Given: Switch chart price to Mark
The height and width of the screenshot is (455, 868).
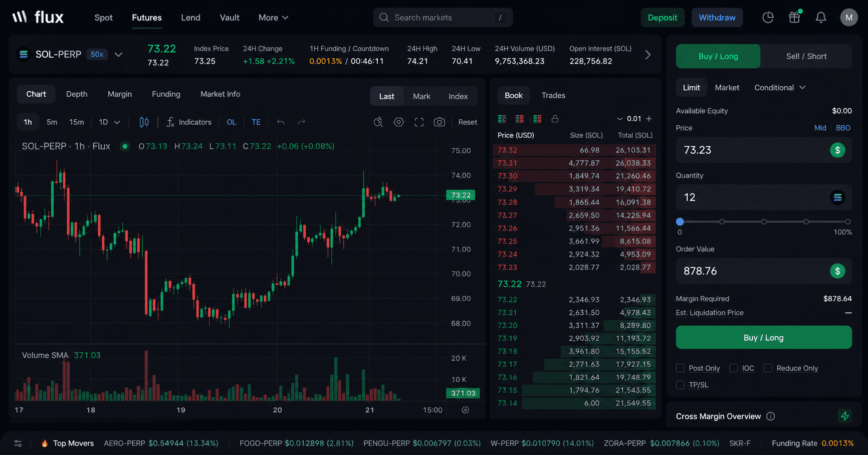Looking at the screenshot, I should point(421,96).
